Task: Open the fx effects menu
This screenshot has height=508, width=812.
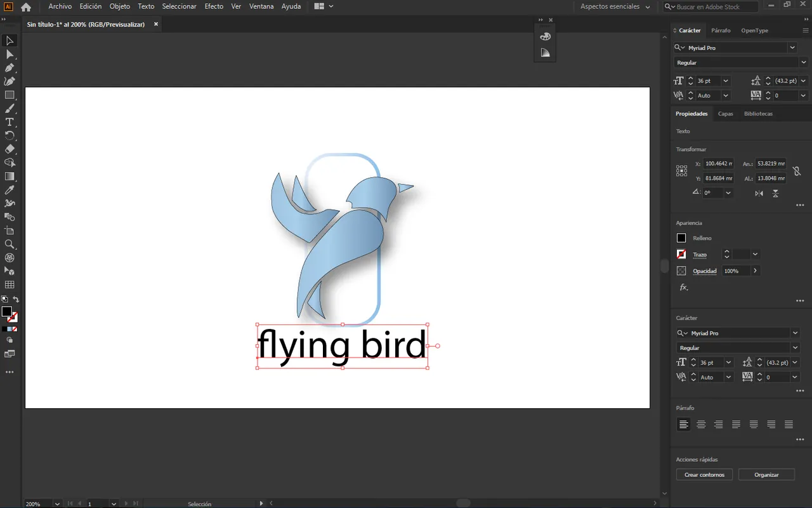Action: (684, 288)
